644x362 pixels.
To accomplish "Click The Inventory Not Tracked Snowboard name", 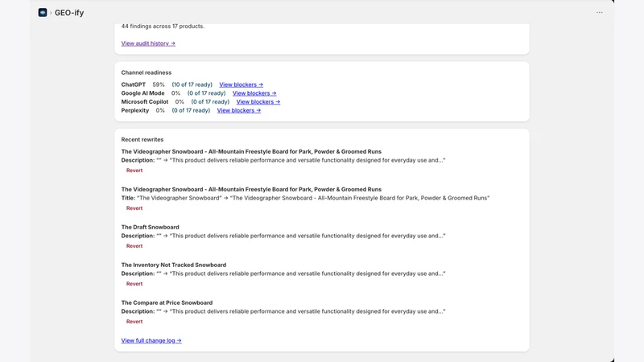I will (x=173, y=265).
